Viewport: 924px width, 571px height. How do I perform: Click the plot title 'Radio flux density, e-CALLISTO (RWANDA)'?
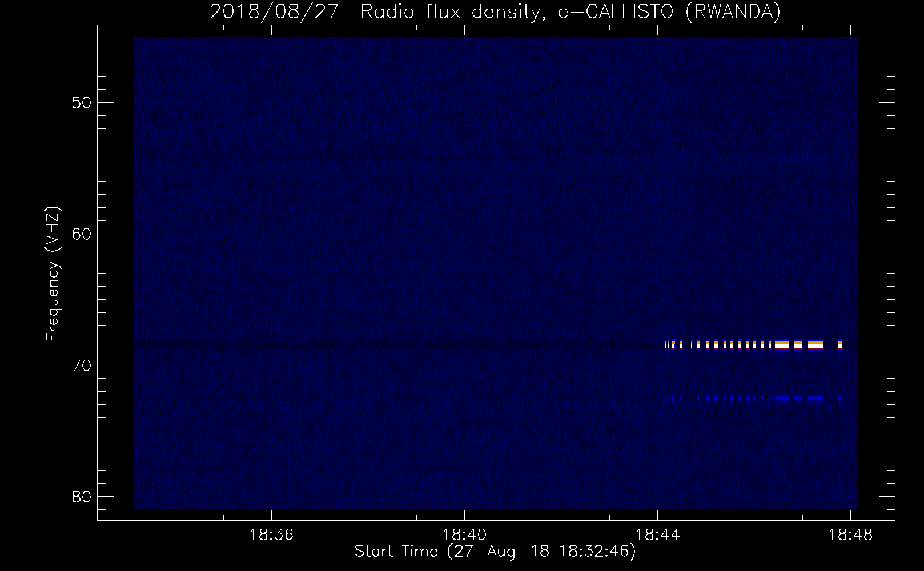571,12
